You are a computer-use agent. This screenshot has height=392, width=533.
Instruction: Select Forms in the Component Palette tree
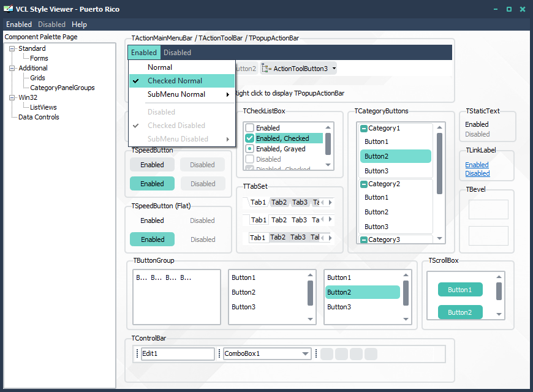pos(39,58)
